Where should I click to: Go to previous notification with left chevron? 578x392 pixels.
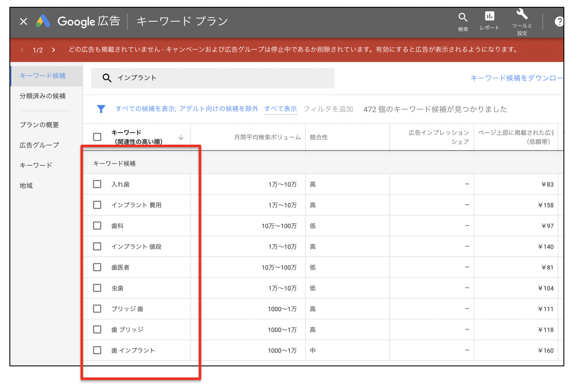pos(22,50)
